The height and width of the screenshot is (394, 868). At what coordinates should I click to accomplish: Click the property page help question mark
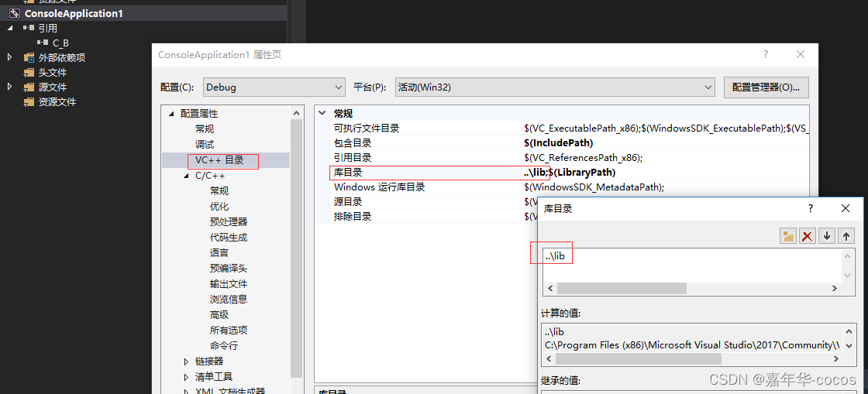click(766, 54)
